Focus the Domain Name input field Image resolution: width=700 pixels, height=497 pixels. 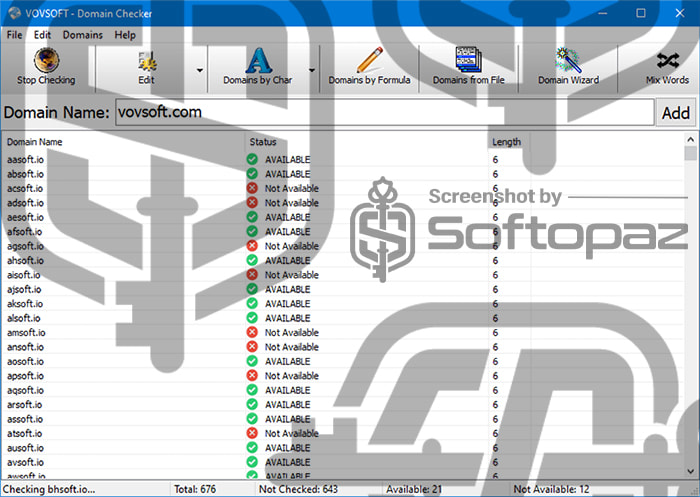384,113
